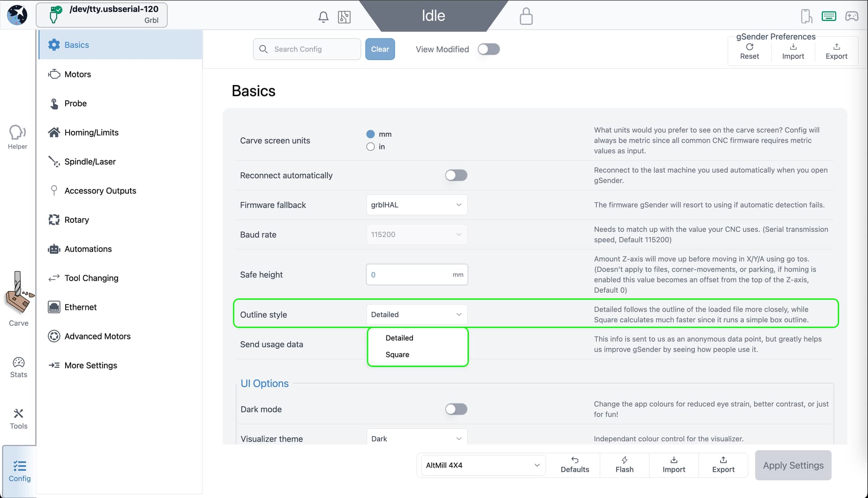Open the Firmware fallback dropdown
868x498 pixels.
[x=416, y=205]
